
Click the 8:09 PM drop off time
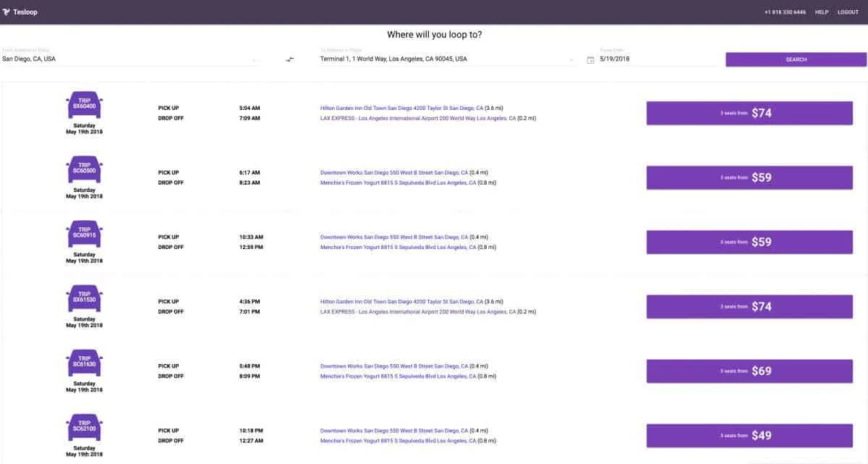click(250, 376)
